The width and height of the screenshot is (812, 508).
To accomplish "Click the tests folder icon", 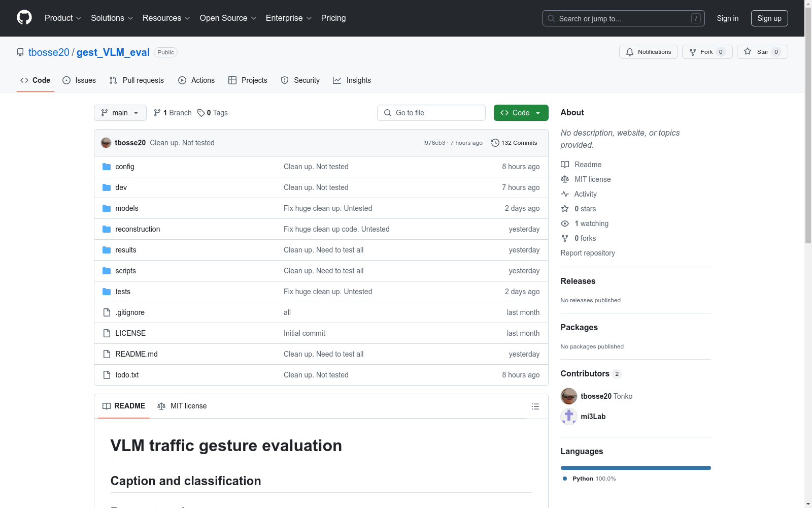I will pos(107,292).
